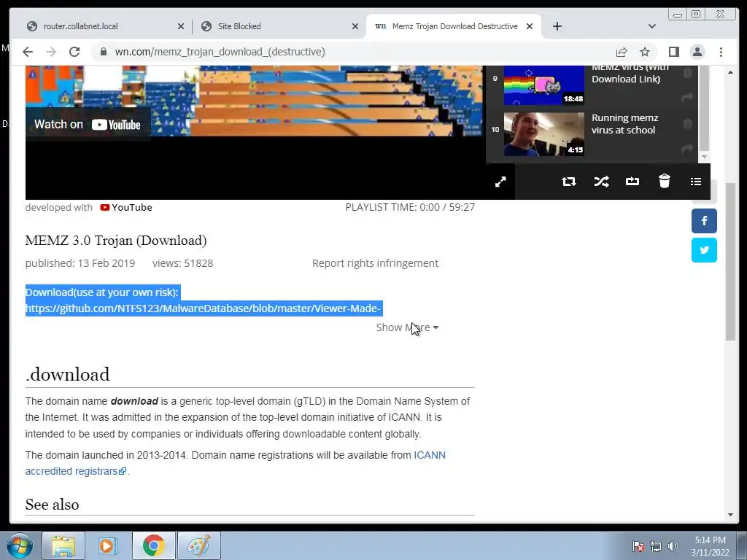This screenshot has height=560, width=747.
Task: Click the page scroll down arrow
Action: click(x=730, y=515)
